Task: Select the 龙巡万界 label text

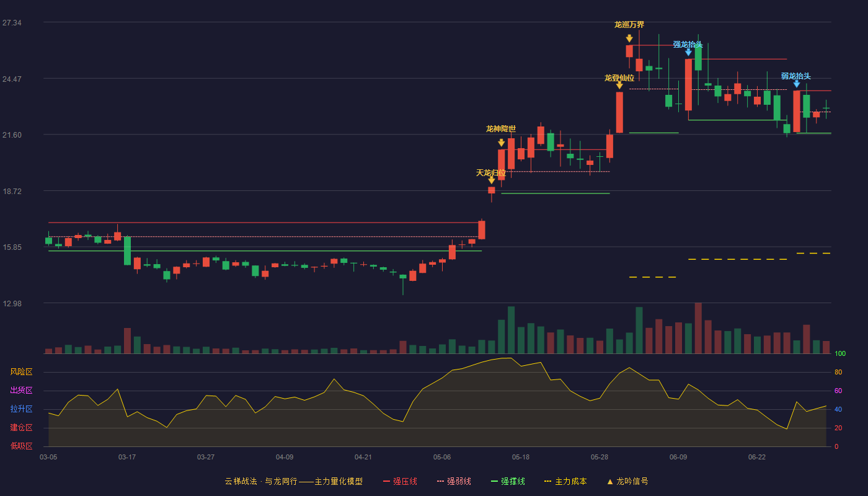Action: (x=629, y=25)
